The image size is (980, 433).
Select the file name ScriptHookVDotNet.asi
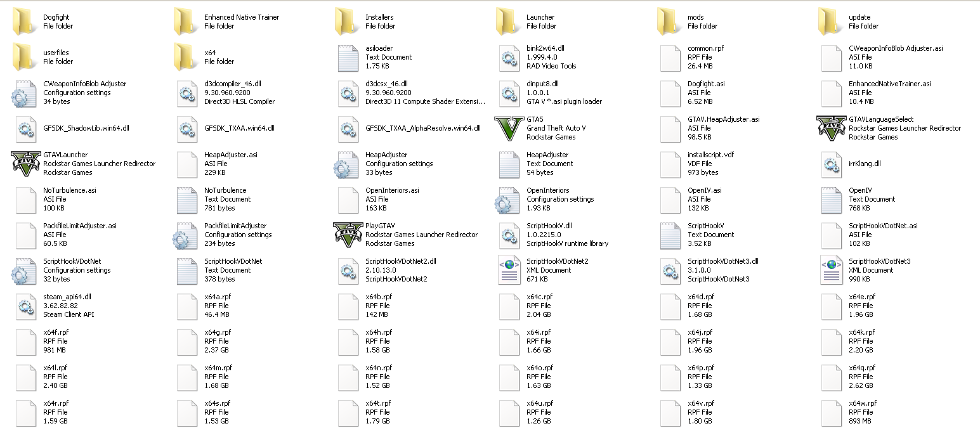click(x=883, y=226)
